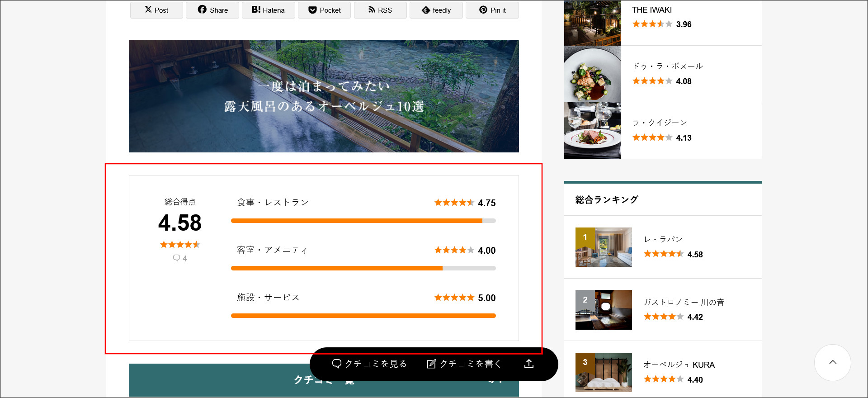Open ガストロノミー 川の音 ranking entry

click(684, 302)
